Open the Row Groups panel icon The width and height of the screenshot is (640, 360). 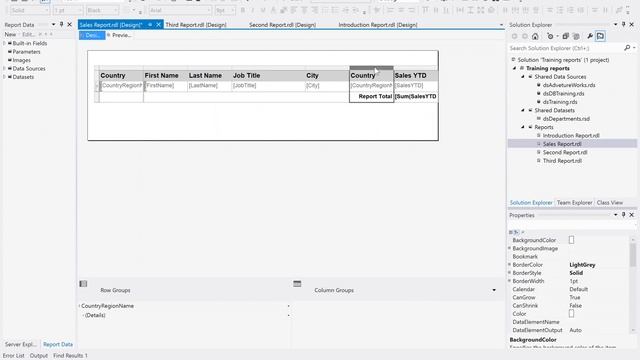coord(83,284)
